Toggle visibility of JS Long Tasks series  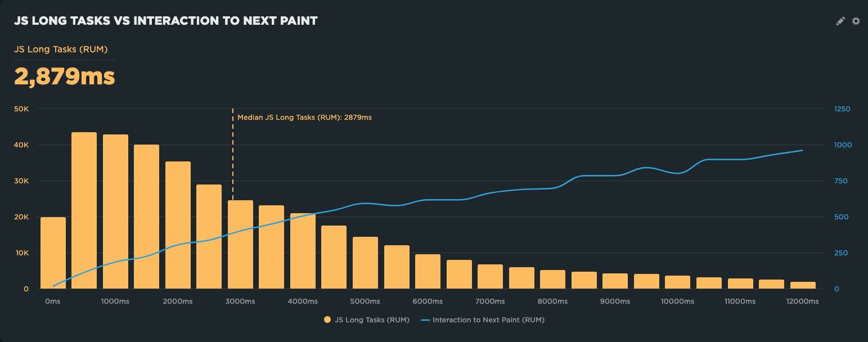[x=366, y=319]
